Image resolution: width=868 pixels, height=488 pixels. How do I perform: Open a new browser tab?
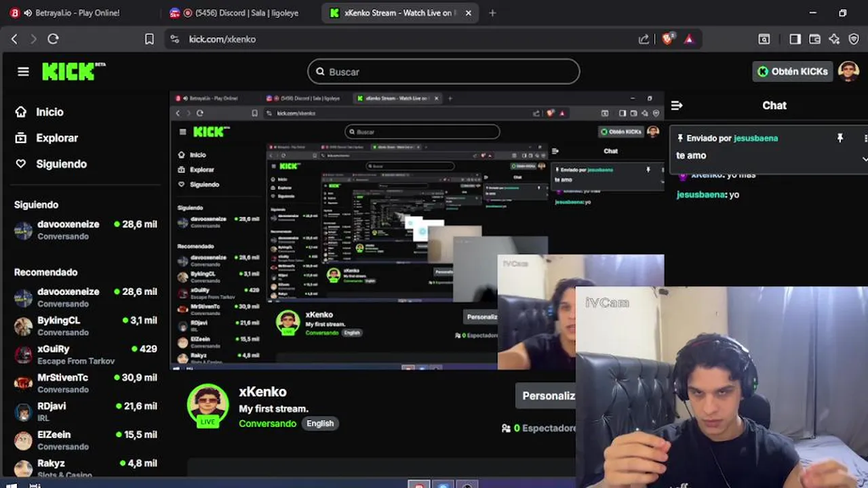click(492, 13)
